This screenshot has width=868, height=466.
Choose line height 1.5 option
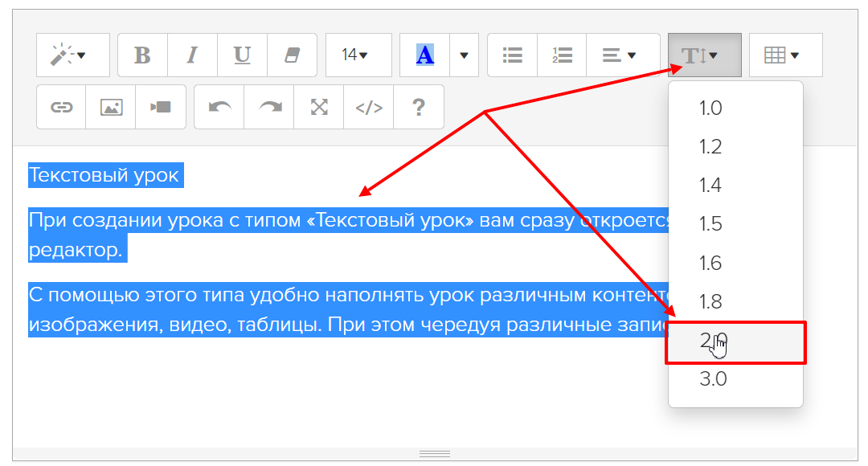(710, 224)
